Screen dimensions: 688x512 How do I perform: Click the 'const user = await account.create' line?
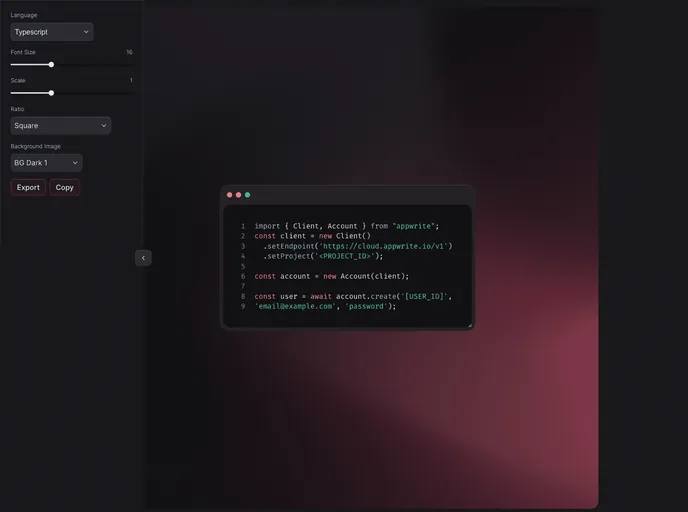[353, 297]
